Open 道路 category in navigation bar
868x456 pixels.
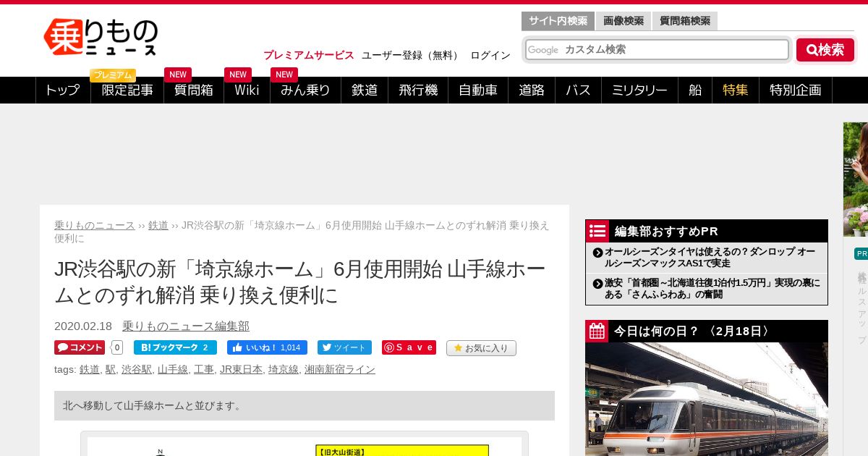[x=532, y=90]
